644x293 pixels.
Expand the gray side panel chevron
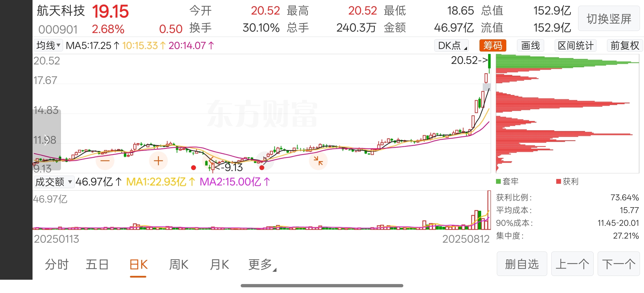47,140
